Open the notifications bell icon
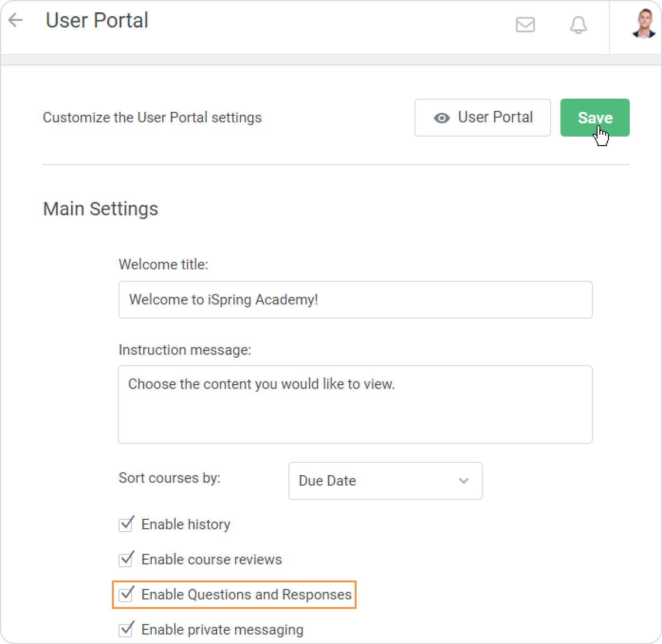This screenshot has width=662, height=644. 578,25
